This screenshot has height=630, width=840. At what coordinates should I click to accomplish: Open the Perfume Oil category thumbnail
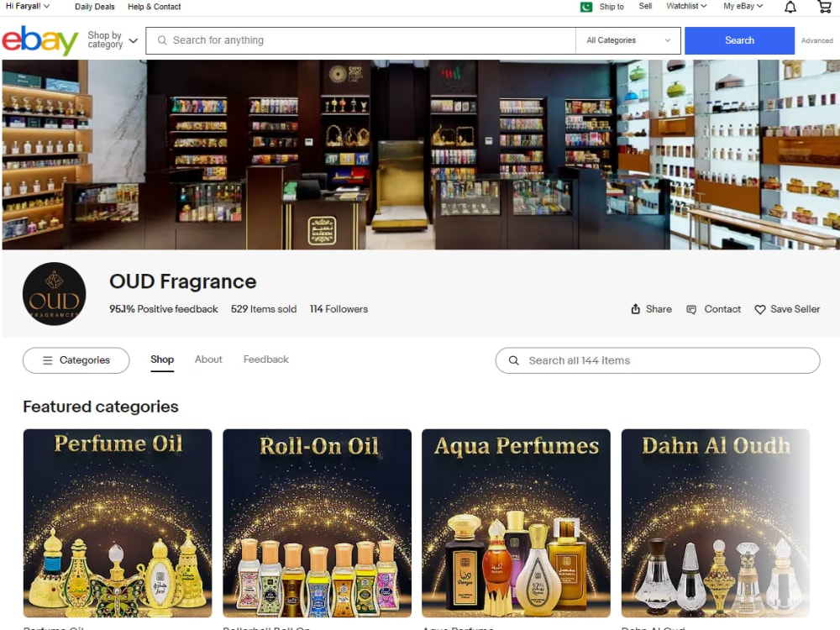click(118, 523)
